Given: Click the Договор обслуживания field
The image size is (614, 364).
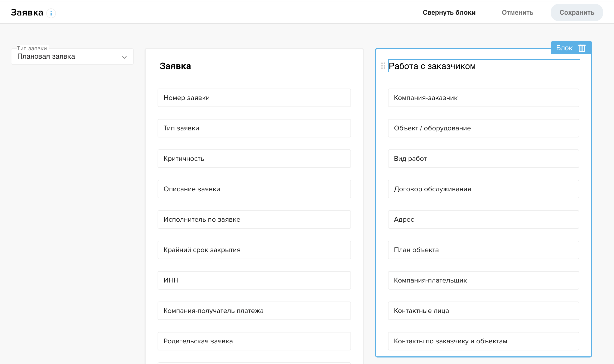Looking at the screenshot, I should 483,189.
